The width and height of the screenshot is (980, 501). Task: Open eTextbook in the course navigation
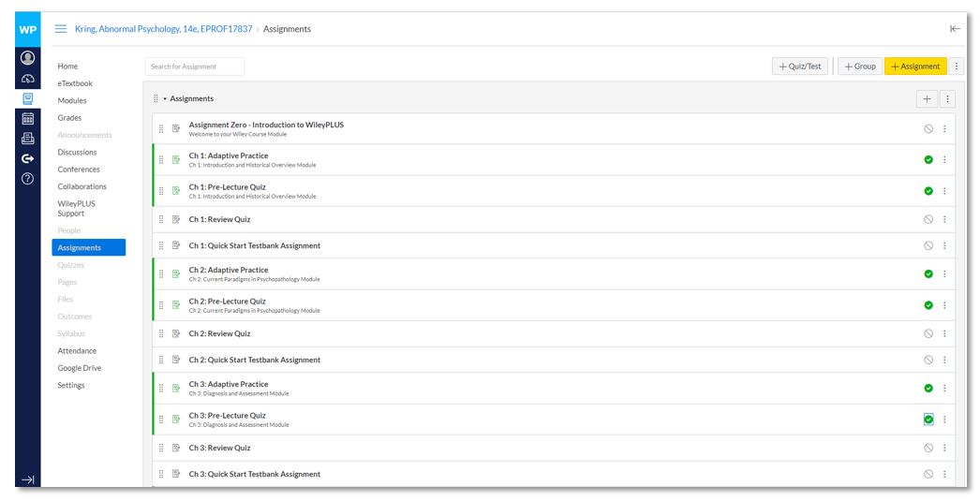point(75,83)
